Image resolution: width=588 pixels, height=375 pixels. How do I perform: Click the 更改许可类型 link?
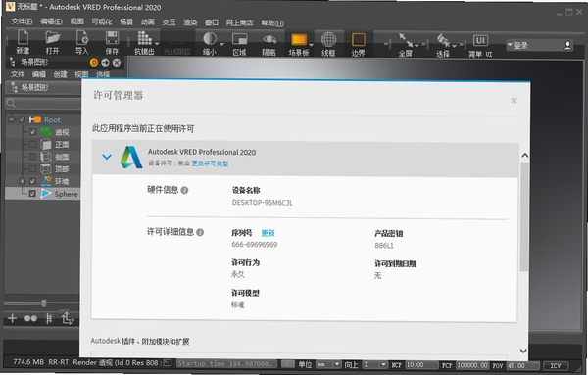(x=210, y=164)
